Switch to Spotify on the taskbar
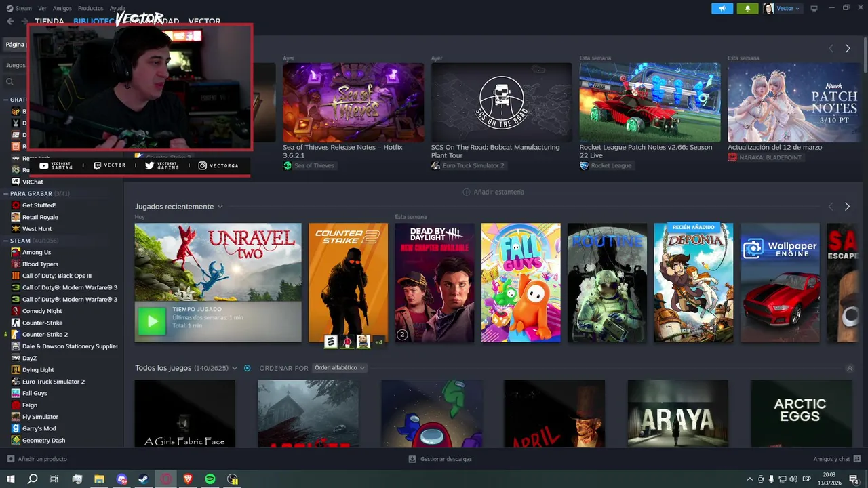Viewport: 868px width, 488px height. point(210,479)
